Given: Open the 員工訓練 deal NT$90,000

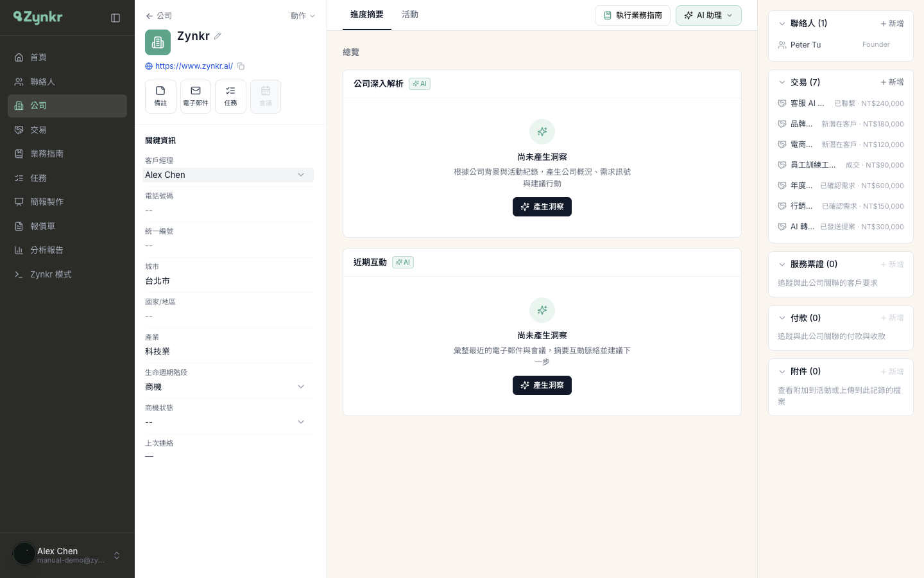Looking at the screenshot, I should 841,165.
